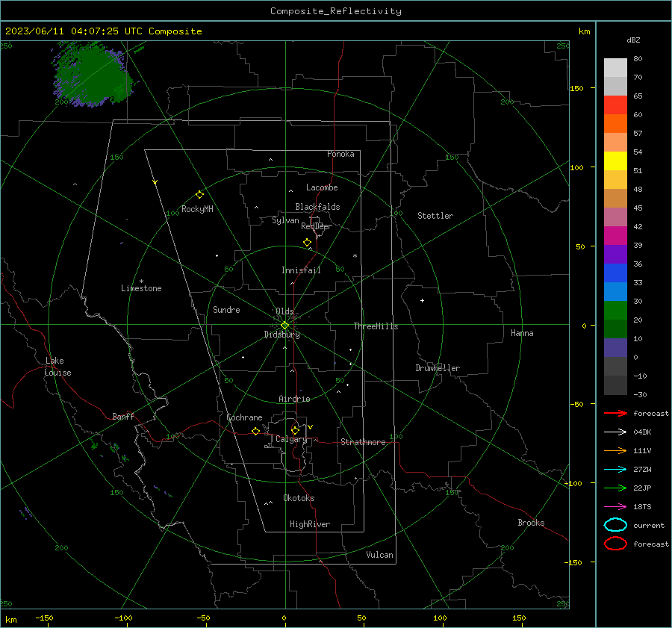Select the magenta 42 dBZ legend swatch
The width and height of the screenshot is (672, 628).
[x=615, y=235]
